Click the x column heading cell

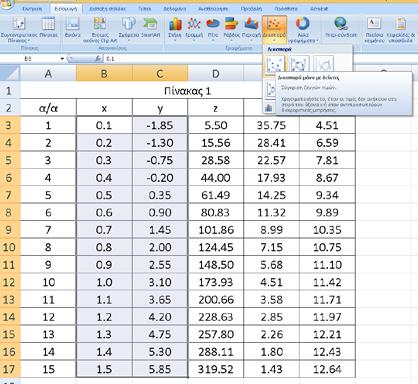[104, 108]
